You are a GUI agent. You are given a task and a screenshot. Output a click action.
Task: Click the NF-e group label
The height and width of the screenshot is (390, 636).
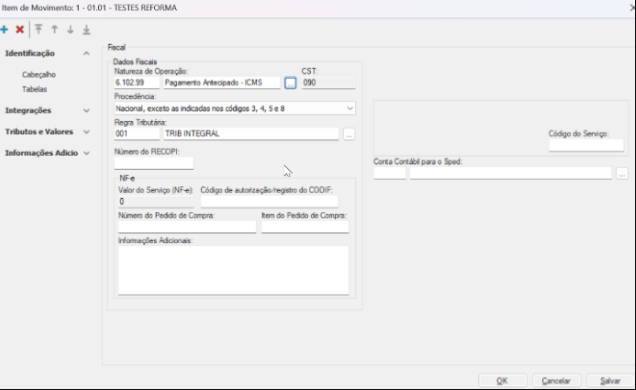(x=127, y=178)
